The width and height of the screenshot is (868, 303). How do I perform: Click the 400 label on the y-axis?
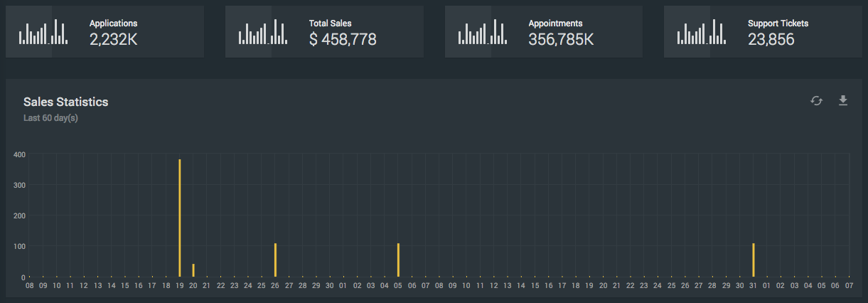pyautogui.click(x=19, y=154)
